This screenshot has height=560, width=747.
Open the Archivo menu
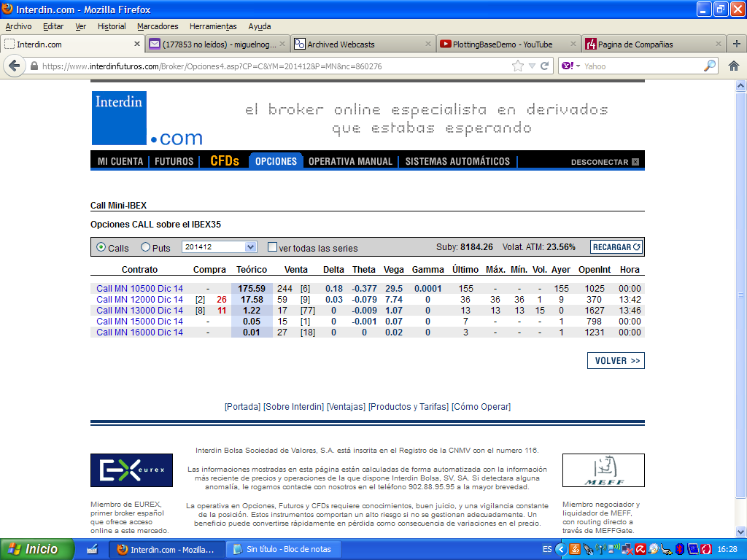tap(18, 26)
